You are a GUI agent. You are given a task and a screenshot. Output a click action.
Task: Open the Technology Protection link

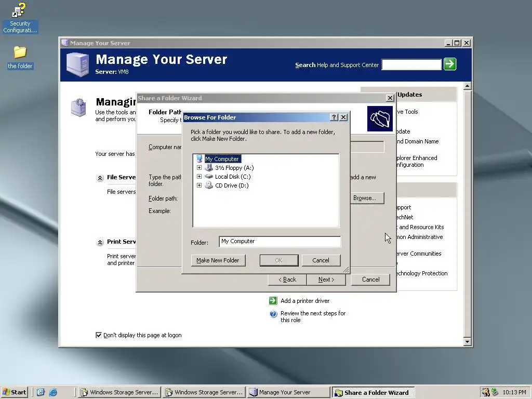coord(422,273)
